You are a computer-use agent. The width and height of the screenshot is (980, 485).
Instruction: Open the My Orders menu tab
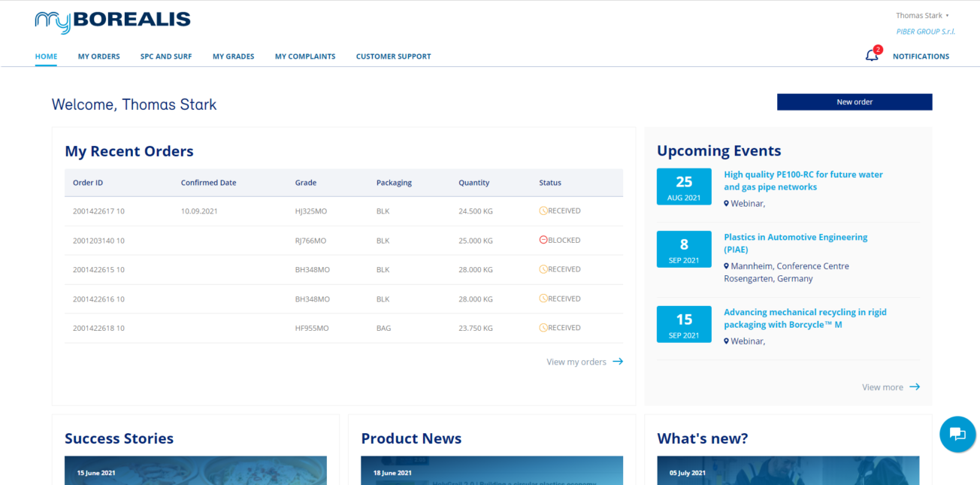point(98,56)
